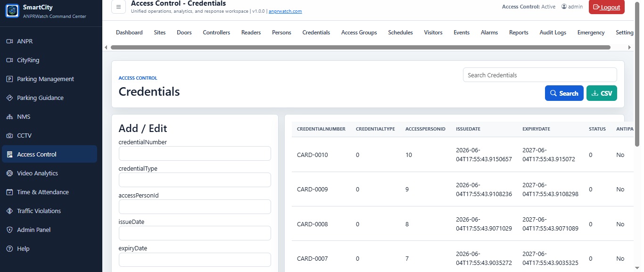
Task: Switch to the Sites tab
Action: pos(160,33)
